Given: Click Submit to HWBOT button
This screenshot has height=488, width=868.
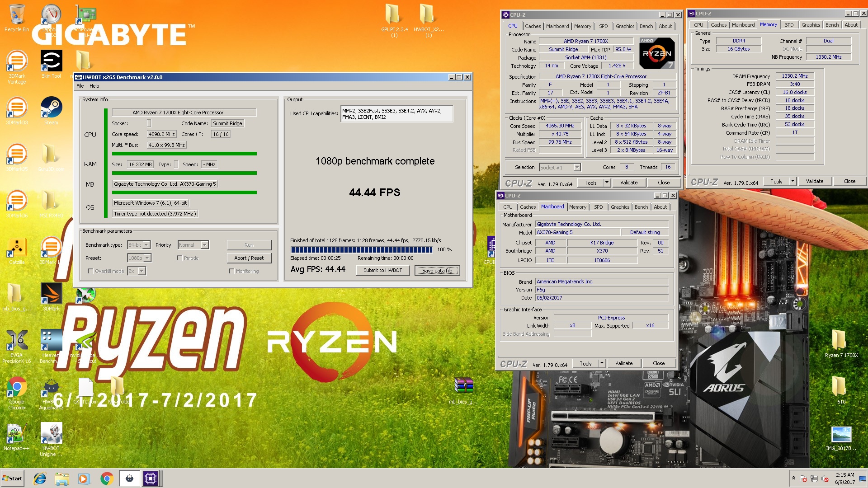Looking at the screenshot, I should coord(382,270).
